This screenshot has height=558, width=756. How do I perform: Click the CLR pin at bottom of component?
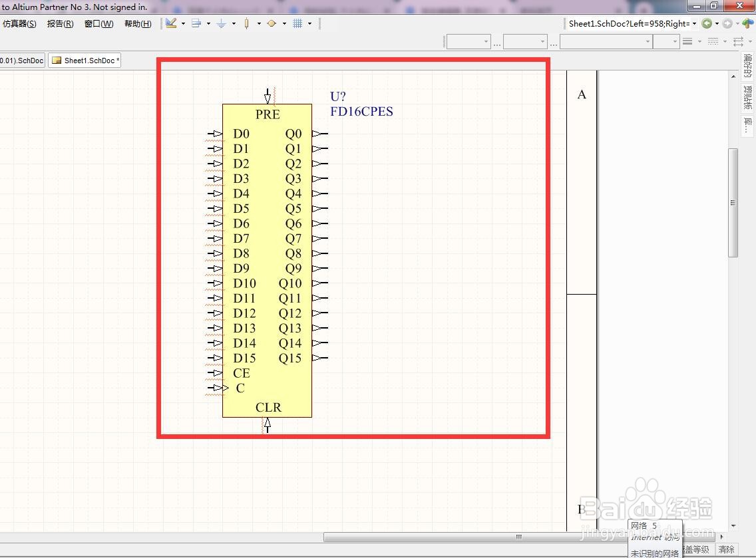[x=267, y=425]
